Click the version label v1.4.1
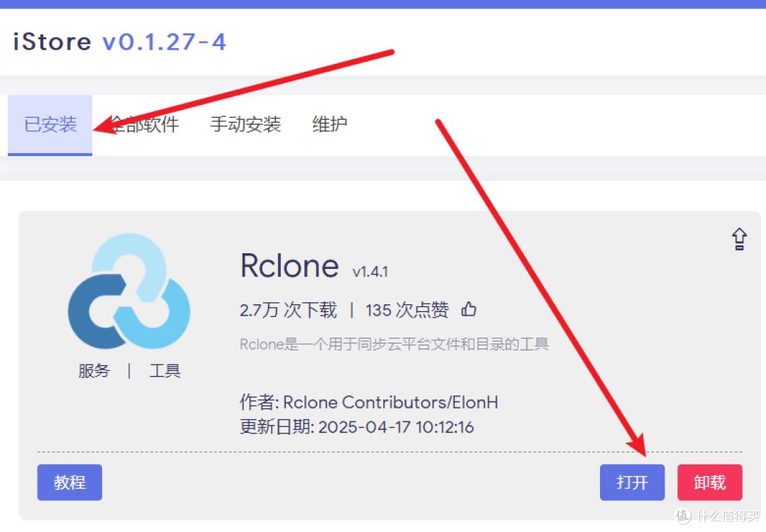This screenshot has height=532, width=766. (370, 272)
